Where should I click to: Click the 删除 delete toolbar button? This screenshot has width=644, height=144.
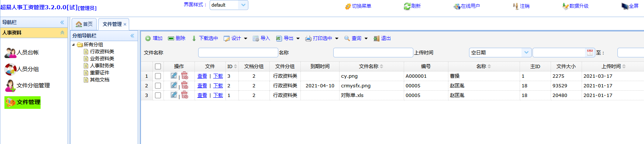[x=177, y=38]
